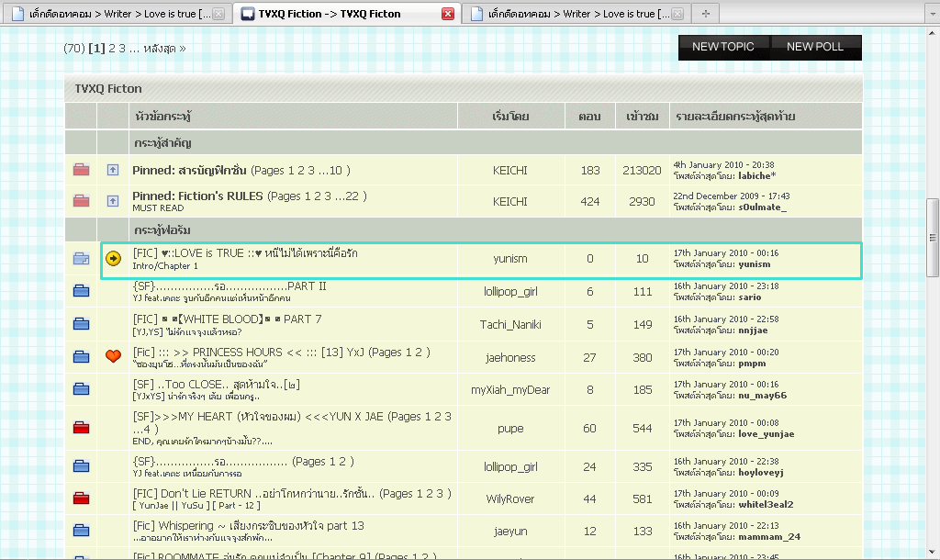The height and width of the screenshot is (560, 940).
Task: Select the view count 213020 cell
Action: tap(642, 170)
